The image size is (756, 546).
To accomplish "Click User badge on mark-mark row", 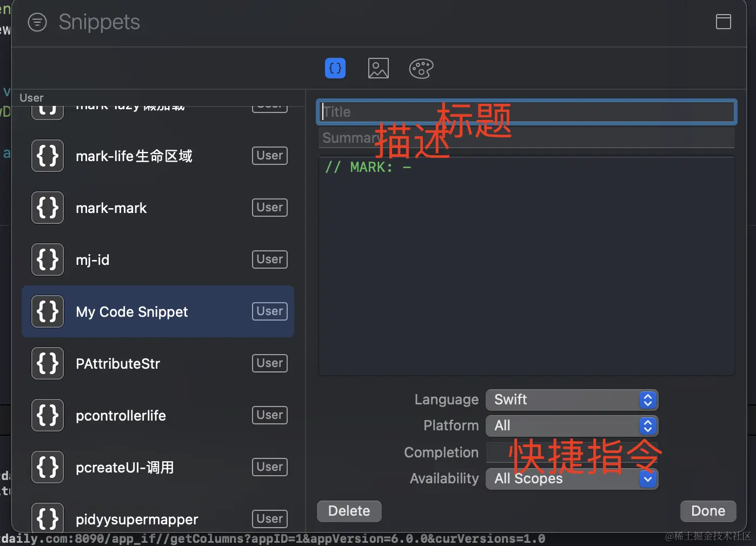I will (x=270, y=208).
